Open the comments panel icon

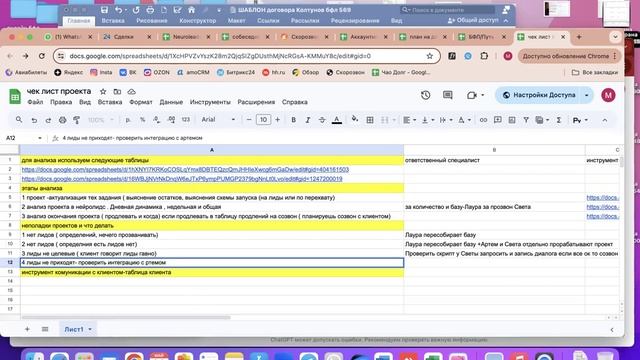(x=448, y=95)
